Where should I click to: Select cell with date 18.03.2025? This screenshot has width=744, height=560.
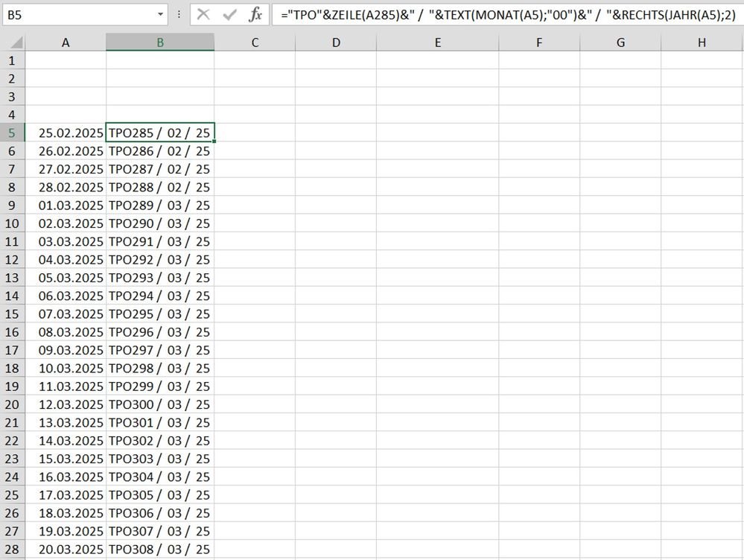(66, 513)
